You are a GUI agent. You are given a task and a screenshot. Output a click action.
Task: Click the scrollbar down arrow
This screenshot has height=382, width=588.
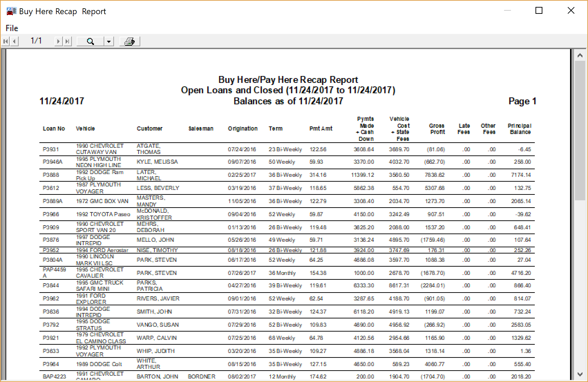pos(580,374)
